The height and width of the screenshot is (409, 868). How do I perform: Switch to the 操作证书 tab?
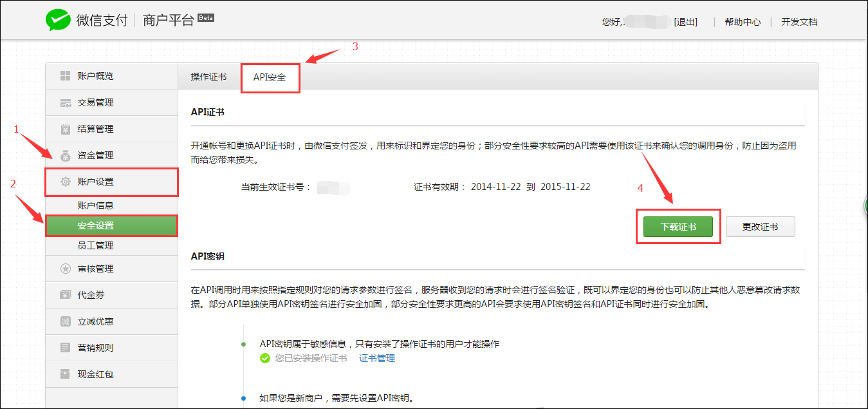pyautogui.click(x=207, y=75)
